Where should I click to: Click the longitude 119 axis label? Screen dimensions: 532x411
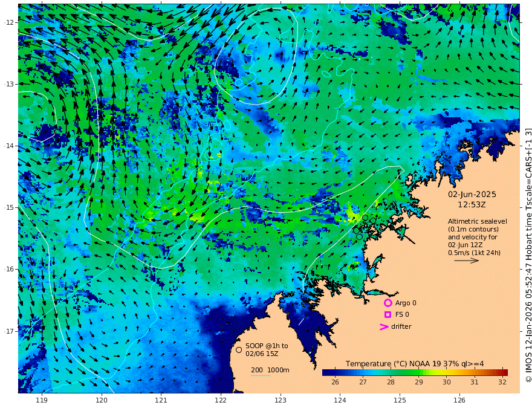coord(42,400)
